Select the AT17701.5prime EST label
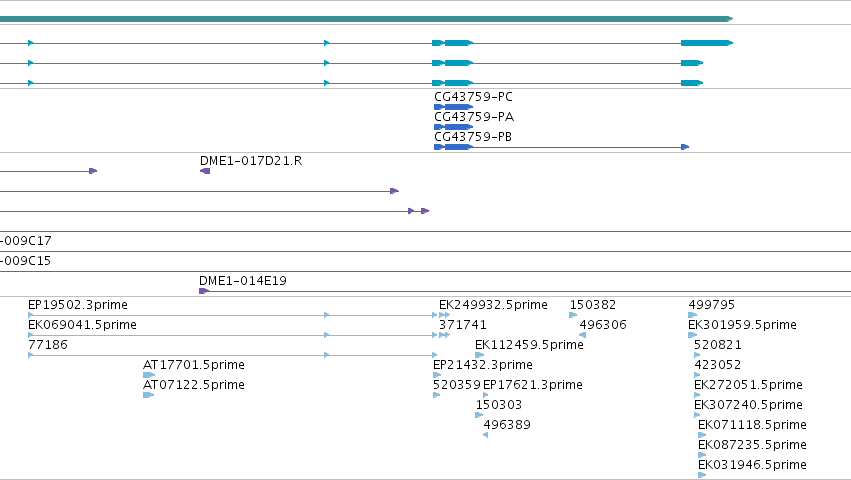Image resolution: width=851 pixels, height=480 pixels. [x=194, y=365]
